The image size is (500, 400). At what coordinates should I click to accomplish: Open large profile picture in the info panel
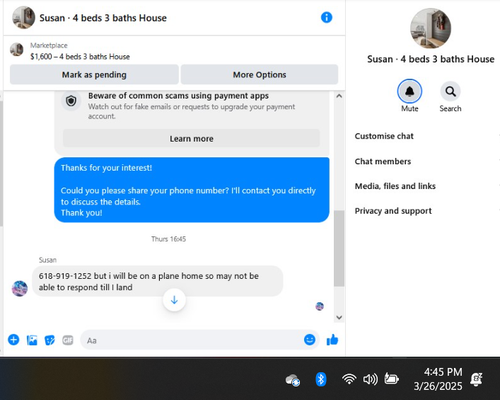click(x=430, y=28)
